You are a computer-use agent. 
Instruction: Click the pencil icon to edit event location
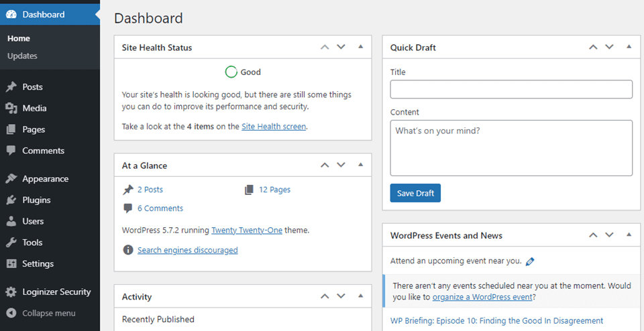[x=530, y=261]
